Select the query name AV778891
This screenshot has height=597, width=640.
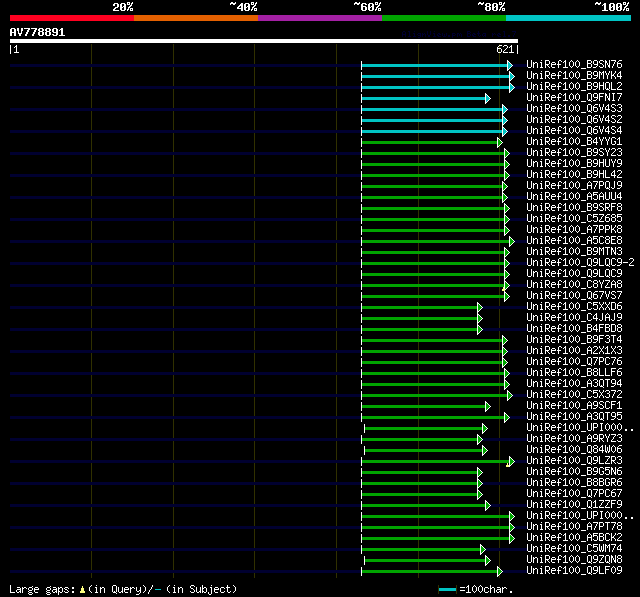pos(38,32)
